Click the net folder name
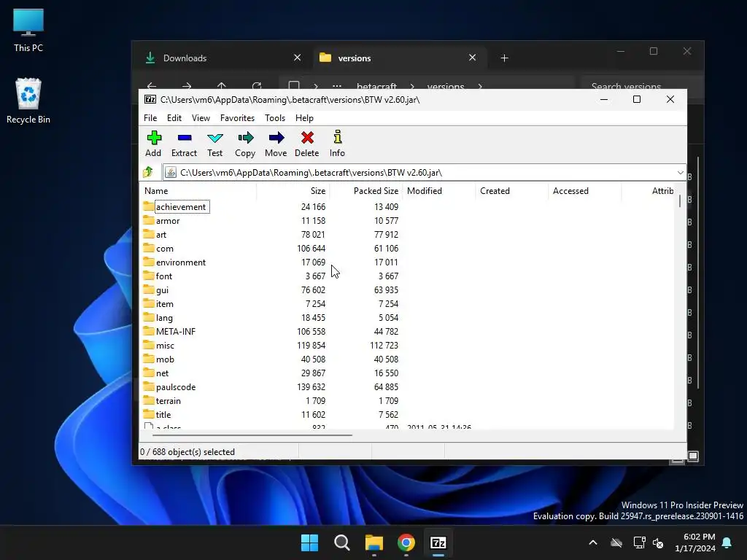Viewport: 747px width, 560px height. [x=163, y=373]
